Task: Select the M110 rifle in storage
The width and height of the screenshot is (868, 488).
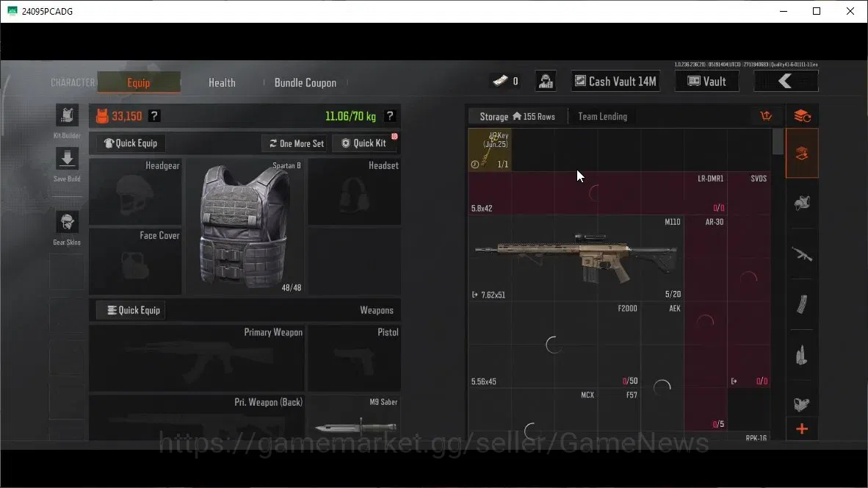Action: pyautogui.click(x=576, y=258)
